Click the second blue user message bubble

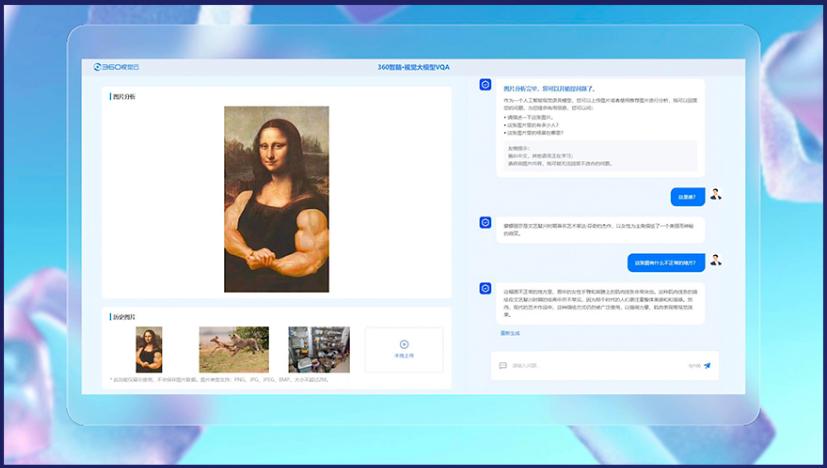[x=666, y=263]
